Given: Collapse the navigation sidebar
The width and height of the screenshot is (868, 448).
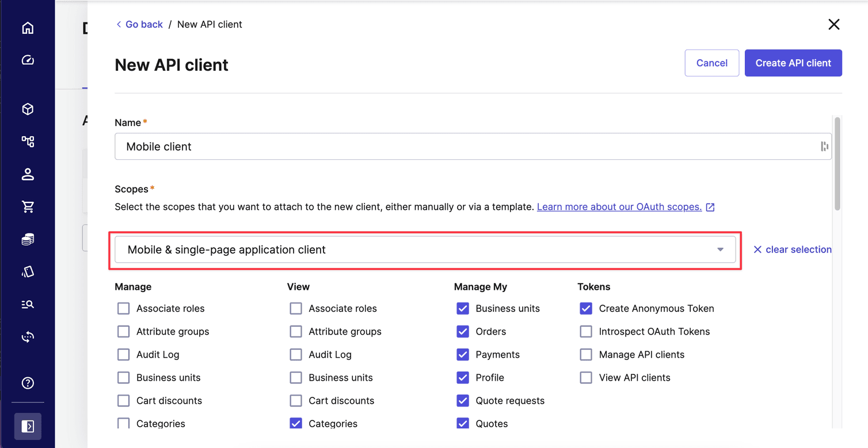Looking at the screenshot, I should 28,426.
